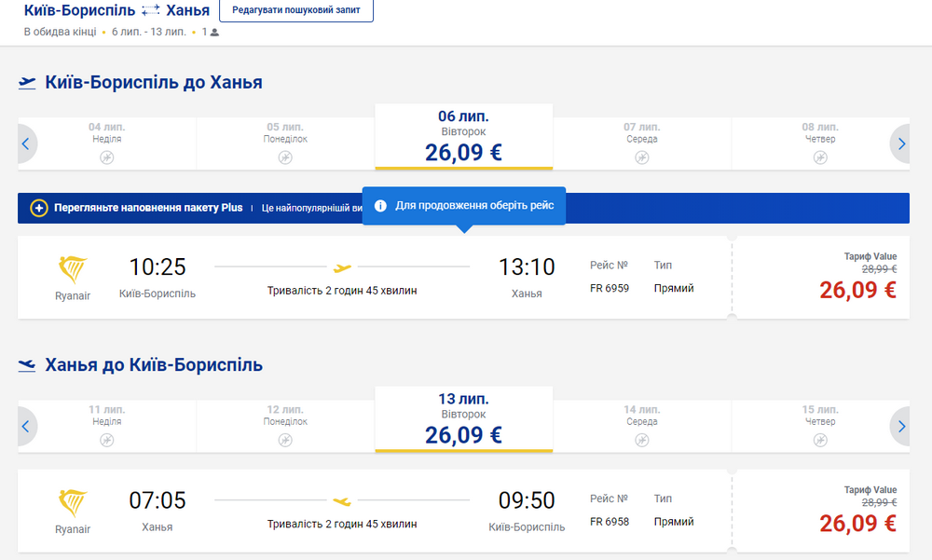The image size is (932, 560).
Task: Click the right arrow on the return date carousel
Action: (x=900, y=426)
